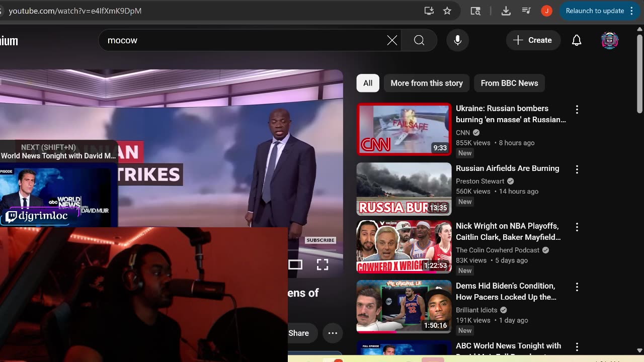This screenshot has height=362, width=644.
Task: Open Nick Wright on NBA Playoffs title
Action: click(508, 231)
